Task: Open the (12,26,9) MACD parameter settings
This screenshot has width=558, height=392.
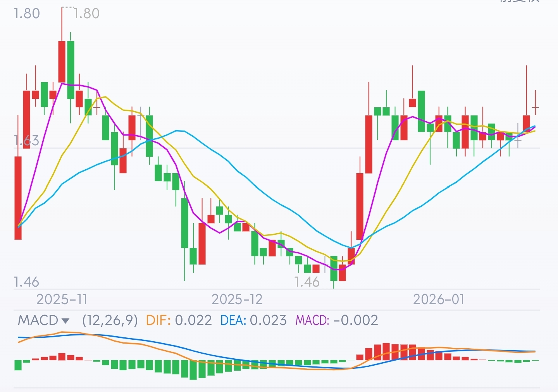Action: coord(110,320)
